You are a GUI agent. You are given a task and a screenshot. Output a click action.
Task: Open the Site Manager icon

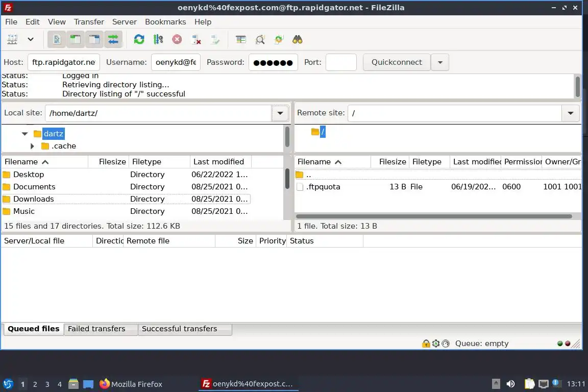click(12, 39)
